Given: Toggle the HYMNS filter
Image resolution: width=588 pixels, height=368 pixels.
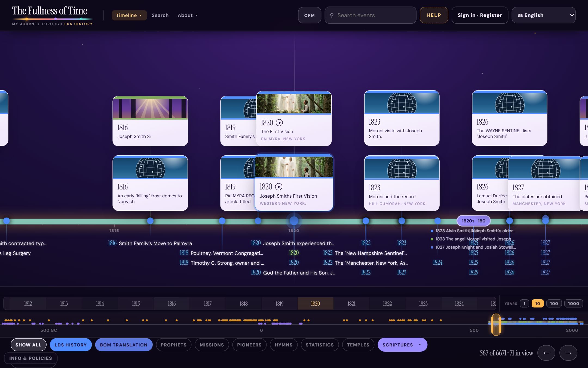Looking at the screenshot, I should (x=283, y=345).
